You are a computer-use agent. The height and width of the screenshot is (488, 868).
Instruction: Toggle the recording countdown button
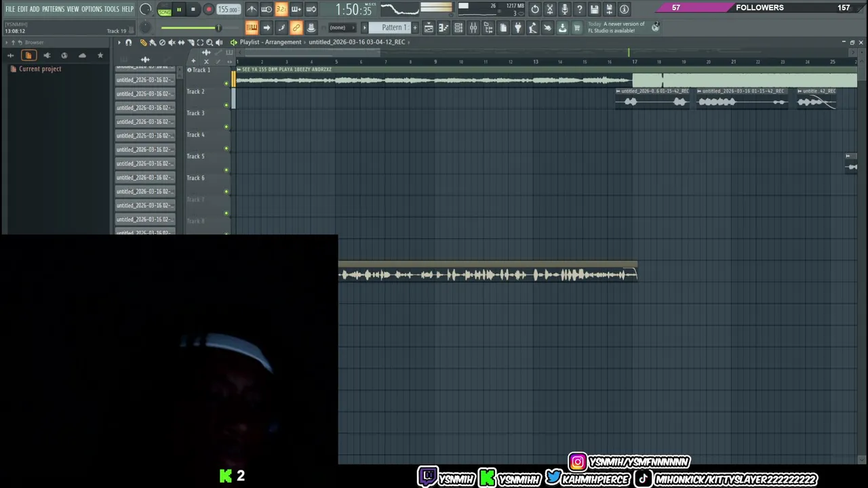click(281, 9)
